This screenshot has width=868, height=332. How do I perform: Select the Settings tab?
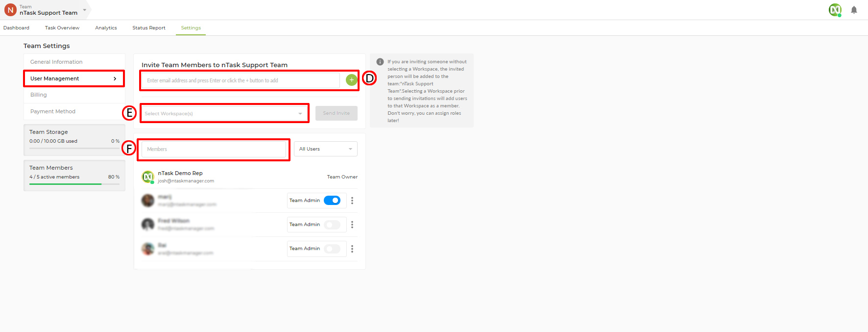pyautogui.click(x=191, y=28)
